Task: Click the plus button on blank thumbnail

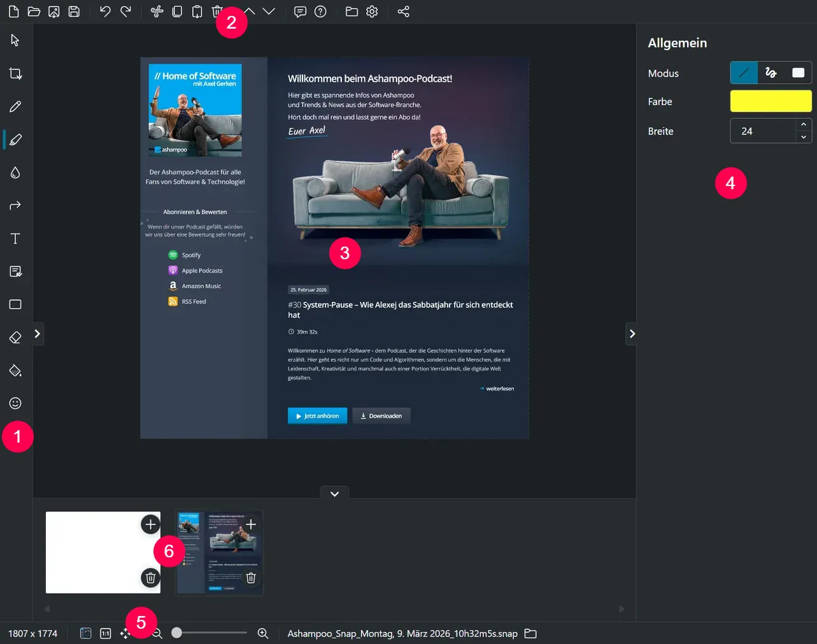Action: point(150,524)
